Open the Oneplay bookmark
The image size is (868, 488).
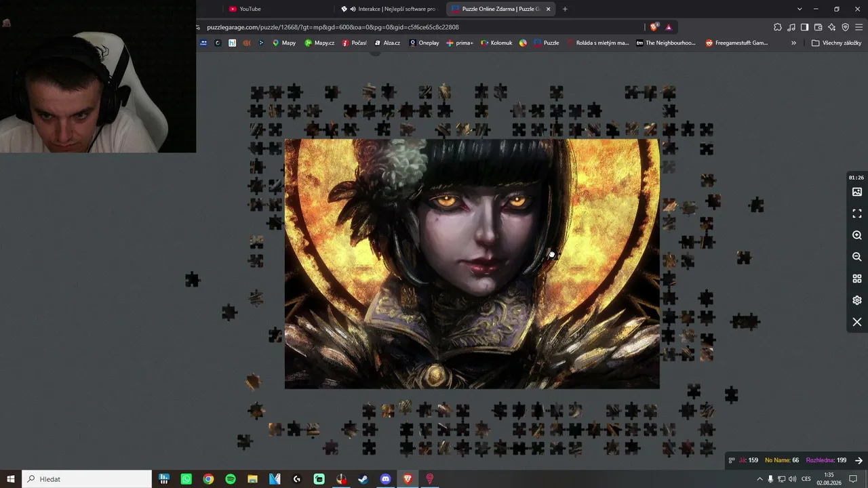coord(424,43)
